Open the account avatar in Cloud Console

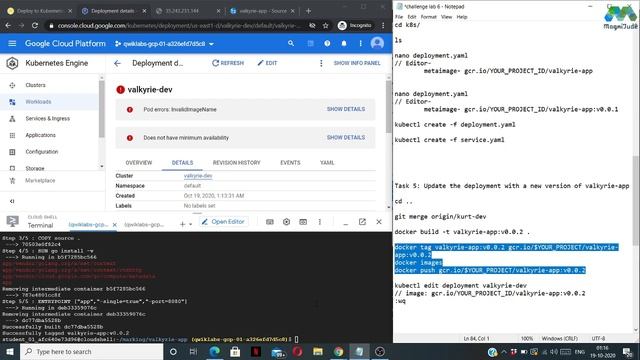pyautogui.click(x=377, y=43)
